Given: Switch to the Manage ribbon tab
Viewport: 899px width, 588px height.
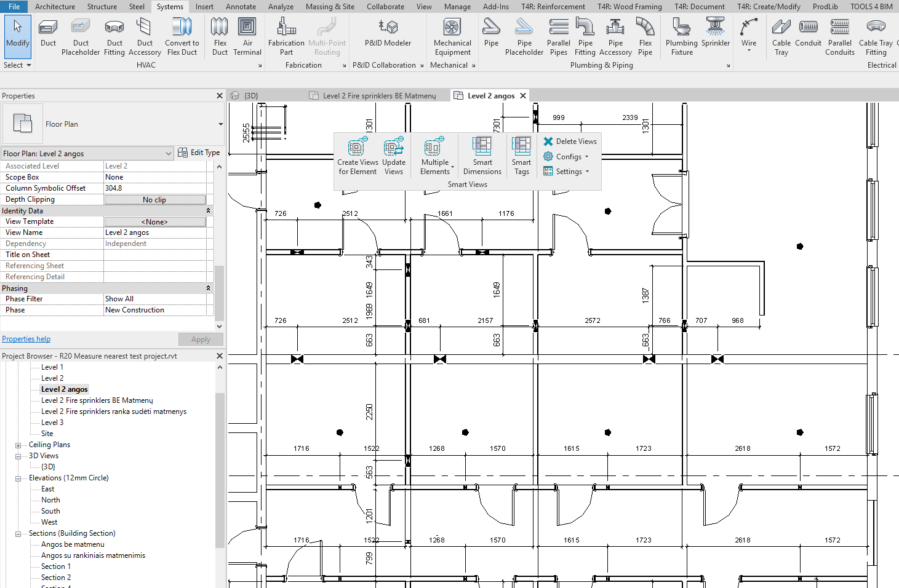Looking at the screenshot, I should click(x=457, y=7).
